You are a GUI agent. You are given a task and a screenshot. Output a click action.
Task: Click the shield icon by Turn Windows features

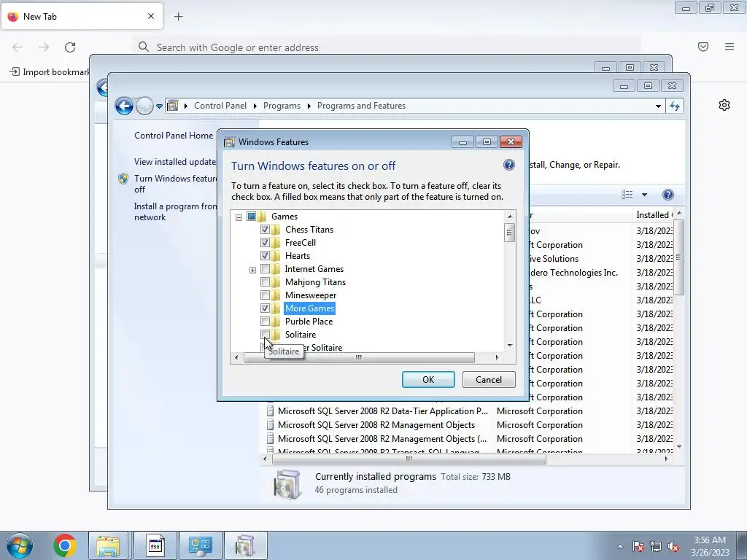tap(123, 179)
